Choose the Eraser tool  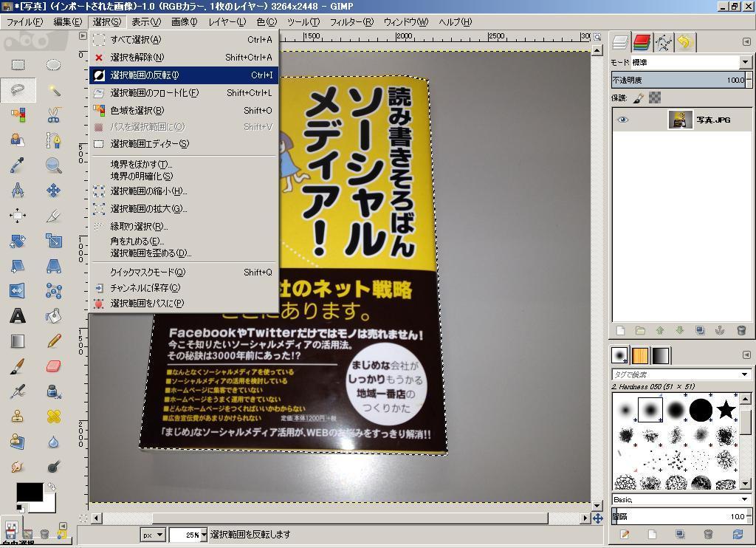pyautogui.click(x=53, y=366)
